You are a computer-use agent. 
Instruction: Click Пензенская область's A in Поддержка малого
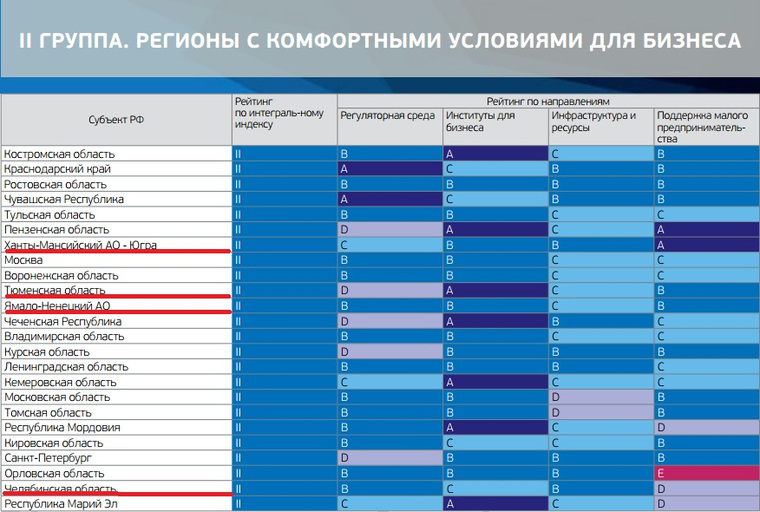(707, 230)
